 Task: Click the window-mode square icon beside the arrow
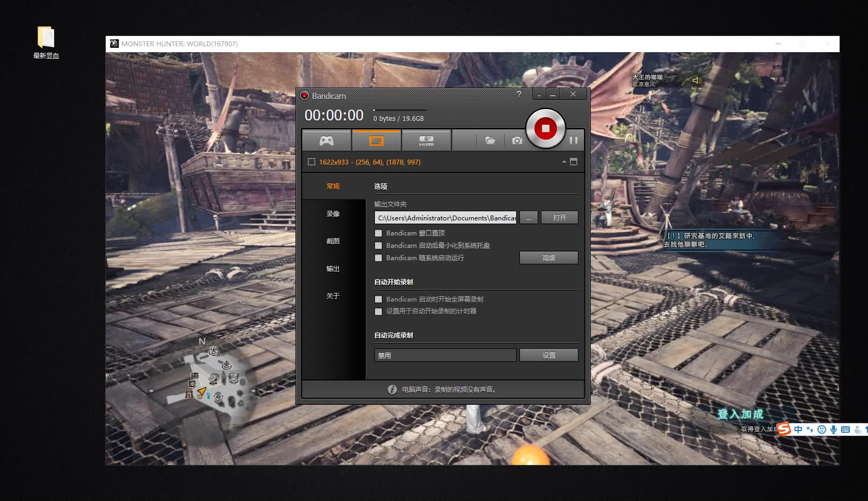tap(574, 162)
